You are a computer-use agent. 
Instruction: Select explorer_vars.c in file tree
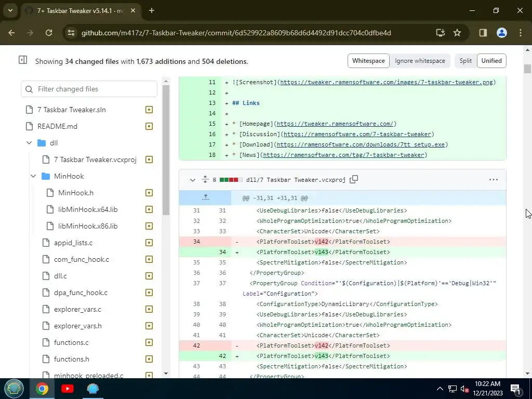(77, 309)
